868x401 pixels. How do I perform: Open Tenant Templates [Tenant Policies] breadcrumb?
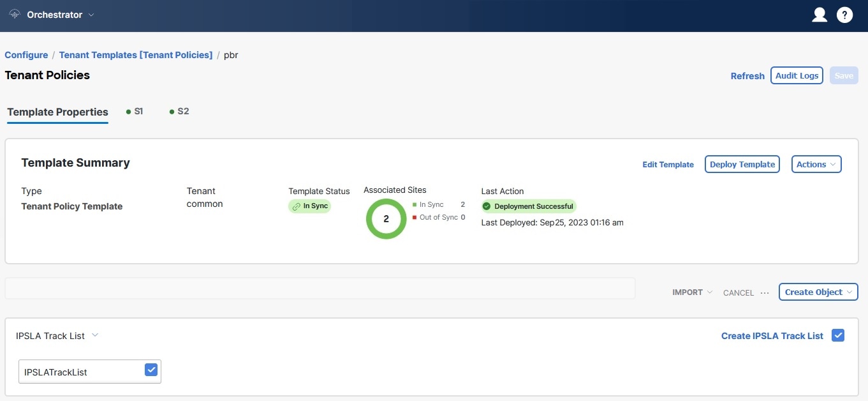tap(136, 55)
